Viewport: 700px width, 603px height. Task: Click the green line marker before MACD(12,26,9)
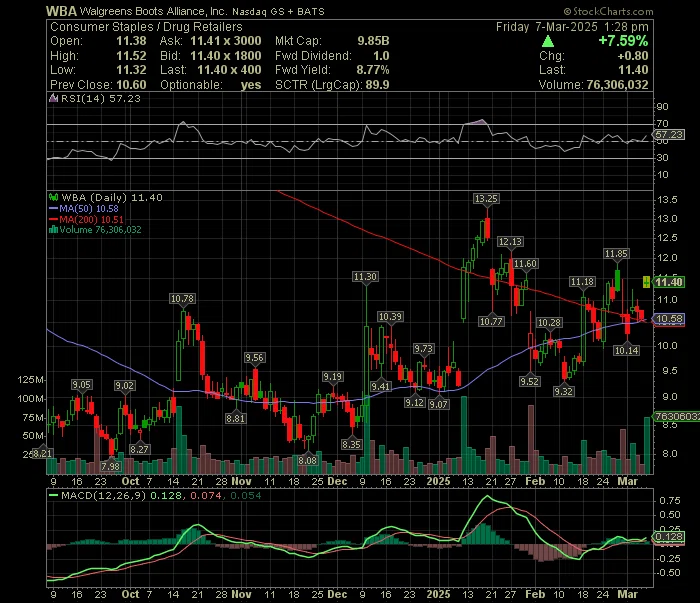tap(53, 495)
